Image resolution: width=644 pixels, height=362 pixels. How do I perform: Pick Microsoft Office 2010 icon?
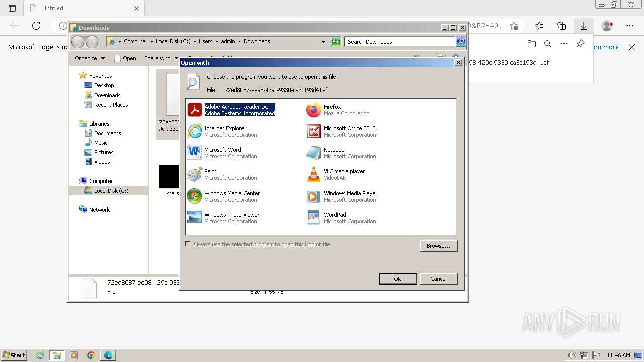313,131
